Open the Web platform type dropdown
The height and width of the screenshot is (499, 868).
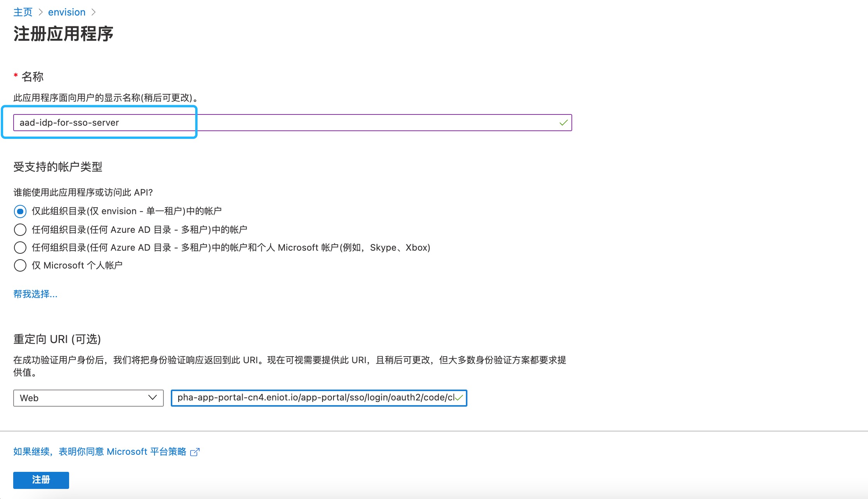(88, 398)
